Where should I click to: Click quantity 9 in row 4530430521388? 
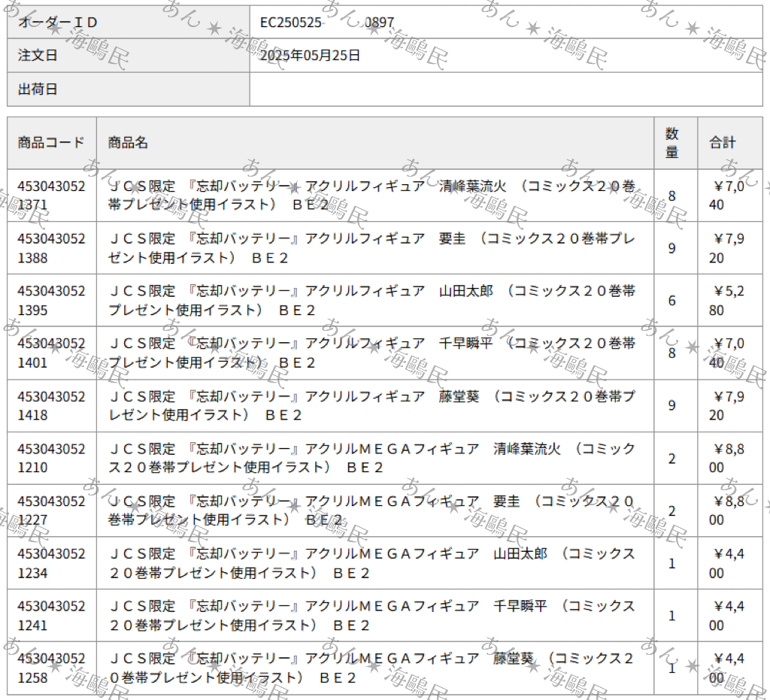[671, 248]
